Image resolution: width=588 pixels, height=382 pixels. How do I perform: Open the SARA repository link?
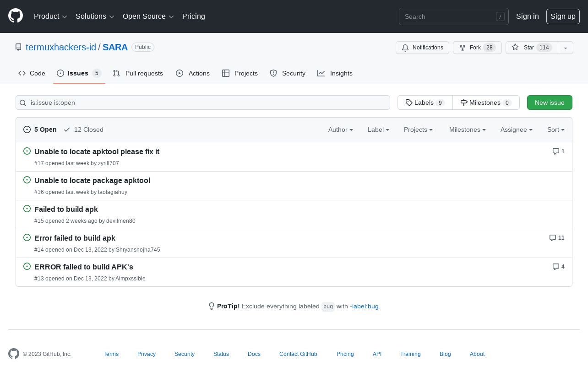coord(115,47)
